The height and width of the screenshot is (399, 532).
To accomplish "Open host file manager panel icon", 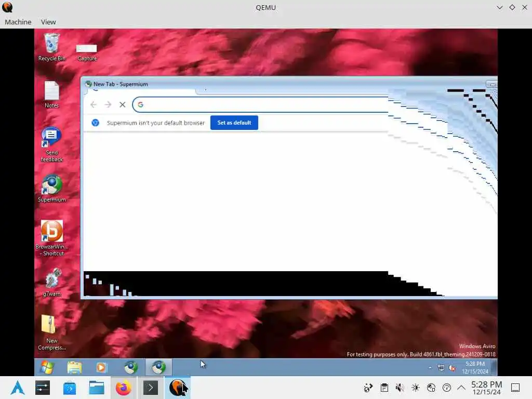I will click(97, 388).
